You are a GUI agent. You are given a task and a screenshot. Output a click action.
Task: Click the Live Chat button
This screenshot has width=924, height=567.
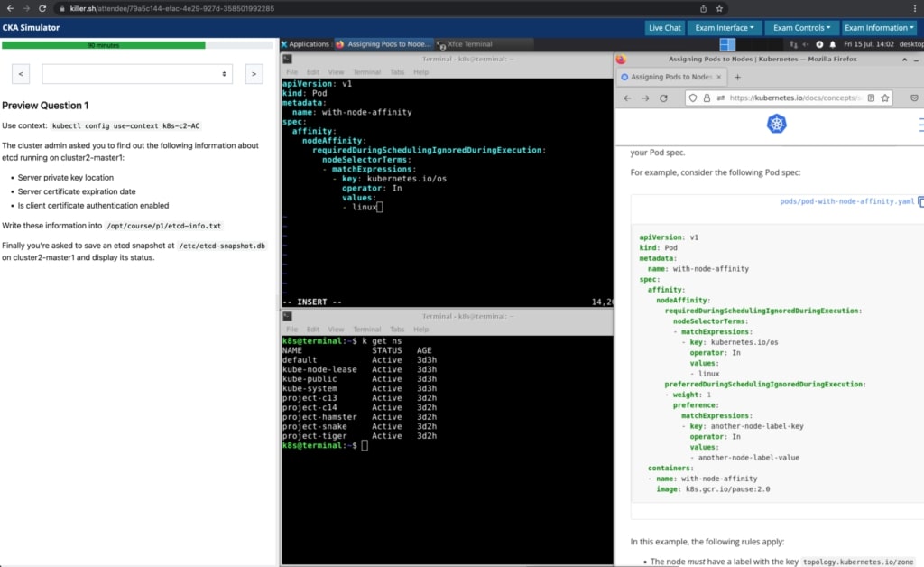click(x=664, y=27)
